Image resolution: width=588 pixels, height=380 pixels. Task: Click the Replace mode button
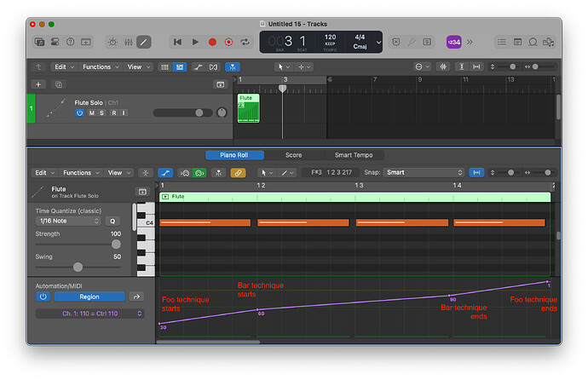tap(396, 42)
